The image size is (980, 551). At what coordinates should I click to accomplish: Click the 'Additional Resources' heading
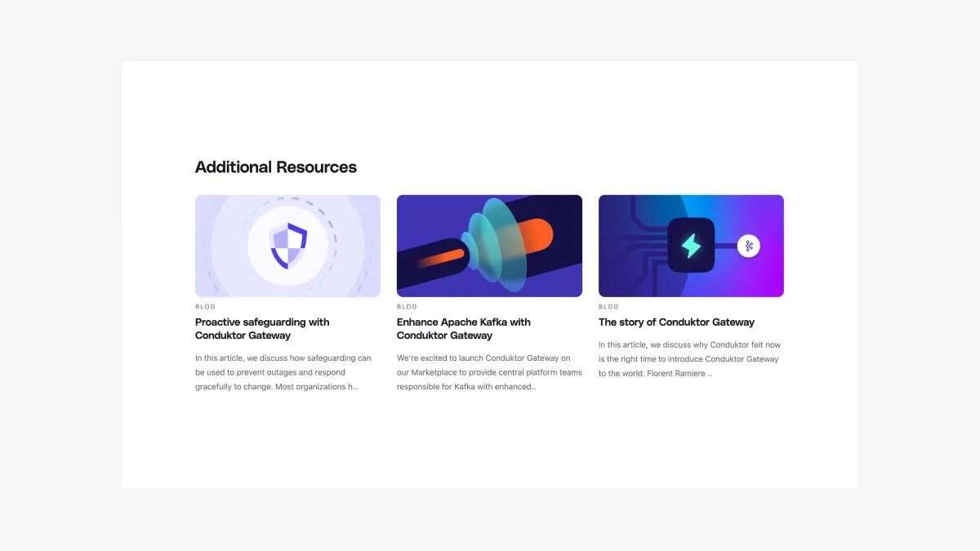pyautogui.click(x=276, y=167)
